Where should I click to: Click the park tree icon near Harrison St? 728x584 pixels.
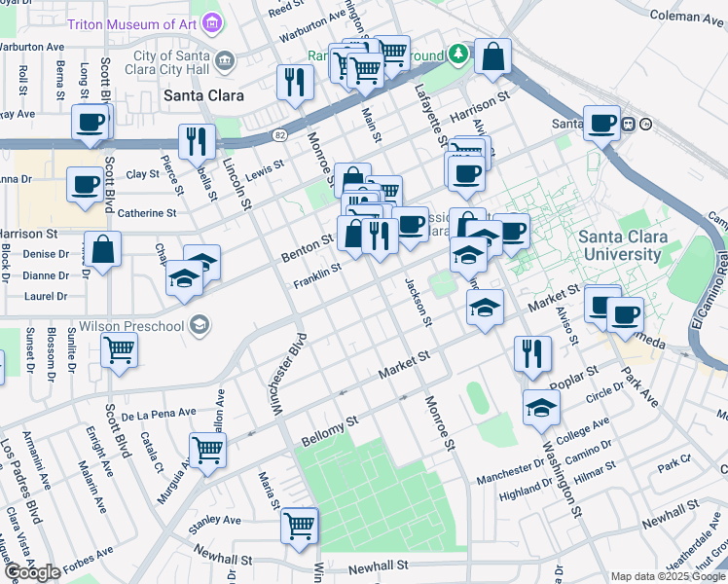pos(458,55)
